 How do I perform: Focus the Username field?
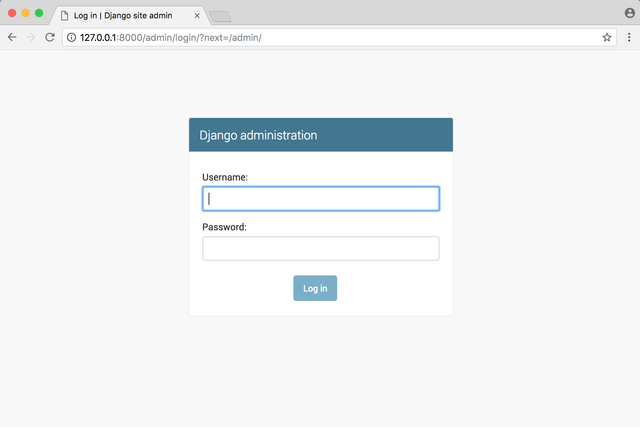(321, 199)
